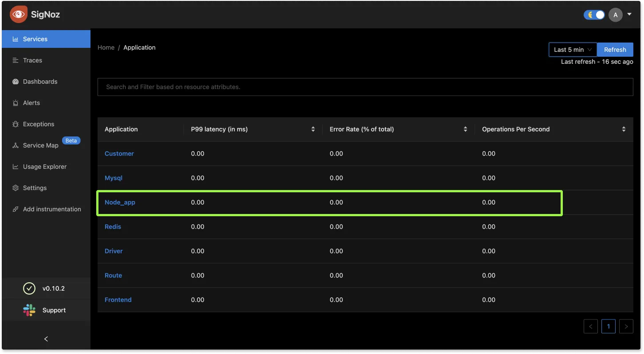Click the version checkmark circle icon
644x354 pixels.
coord(29,288)
